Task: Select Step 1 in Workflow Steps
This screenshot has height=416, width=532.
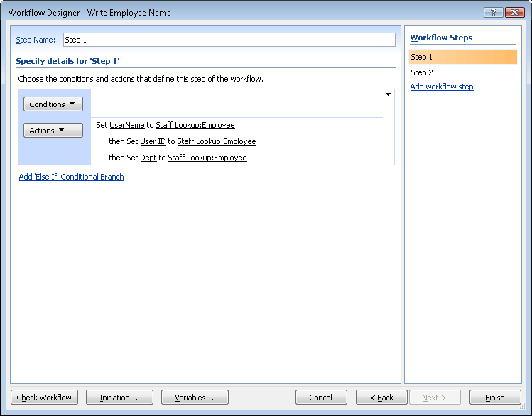Action: pos(463,57)
